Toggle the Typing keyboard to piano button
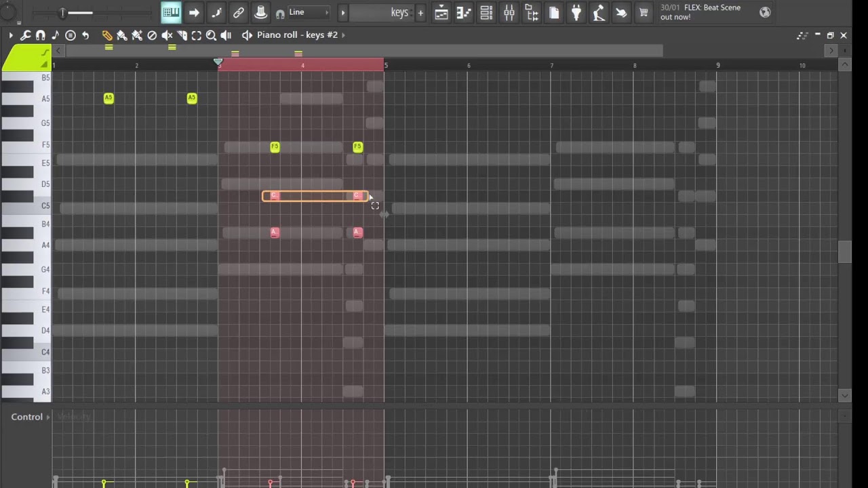 click(x=171, y=12)
